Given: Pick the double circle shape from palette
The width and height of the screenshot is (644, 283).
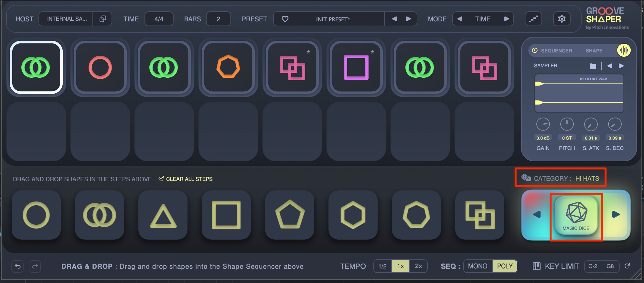Looking at the screenshot, I should 100,215.
